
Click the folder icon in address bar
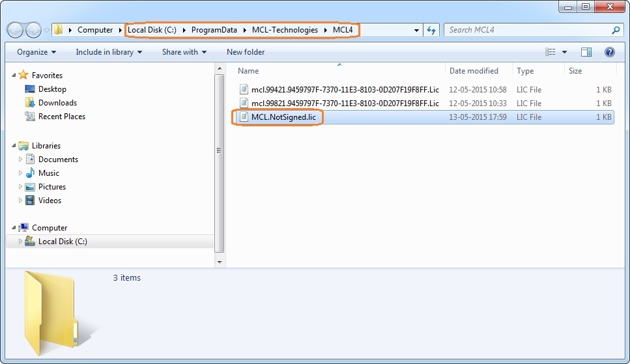[59, 30]
